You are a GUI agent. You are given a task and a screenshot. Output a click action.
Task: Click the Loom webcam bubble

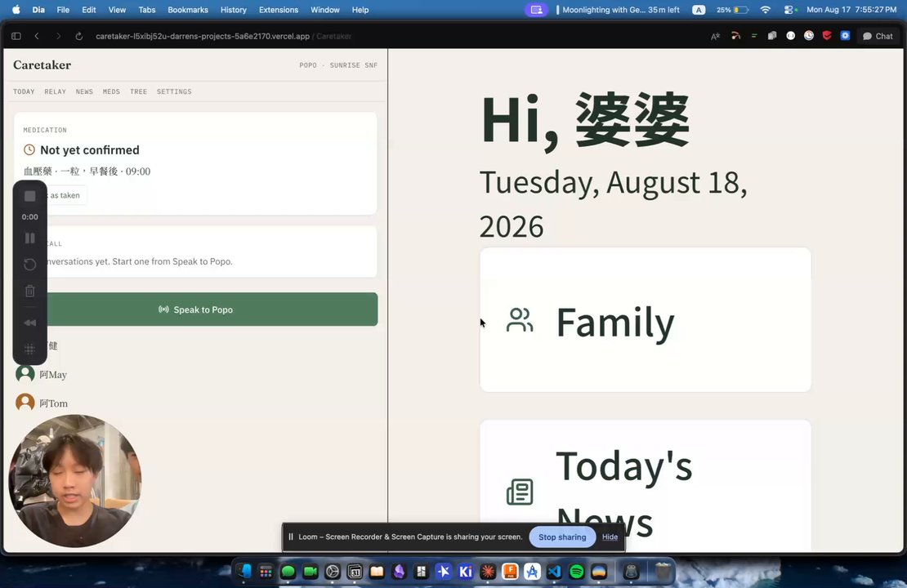click(x=74, y=481)
